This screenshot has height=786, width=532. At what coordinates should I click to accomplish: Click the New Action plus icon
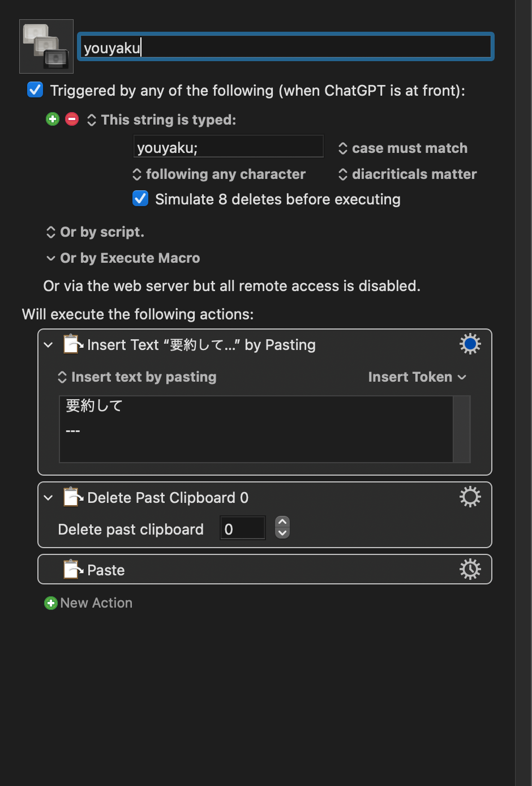coord(51,603)
